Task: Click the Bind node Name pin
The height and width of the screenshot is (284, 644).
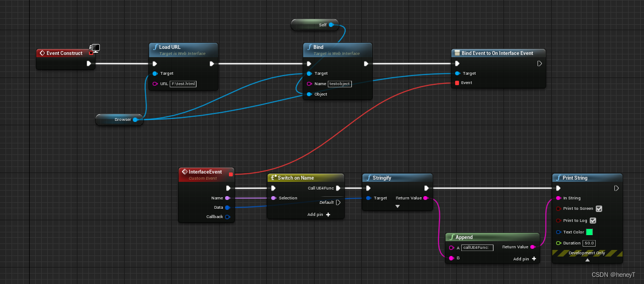Action: pos(309,84)
